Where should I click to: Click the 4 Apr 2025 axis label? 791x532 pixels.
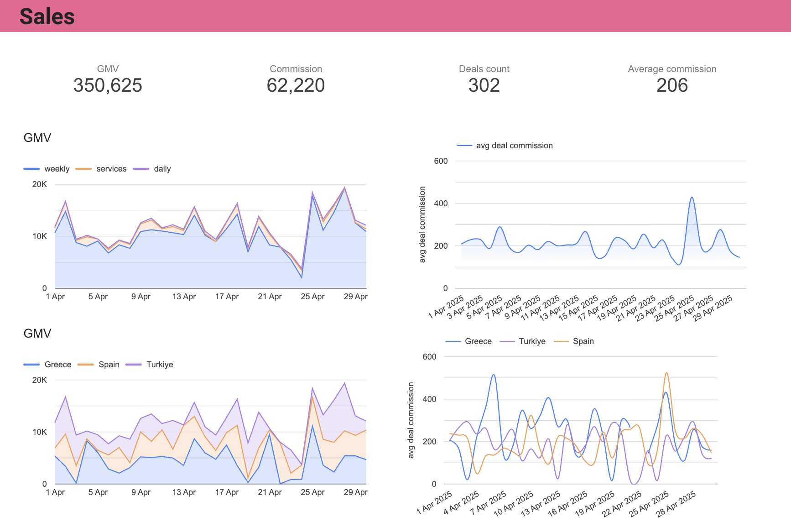(462, 503)
